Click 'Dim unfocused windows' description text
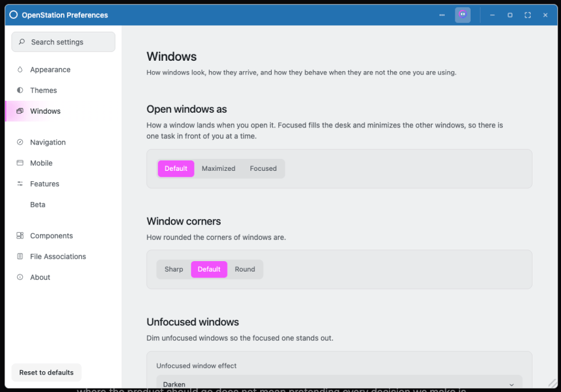The image size is (561, 392). click(240, 338)
